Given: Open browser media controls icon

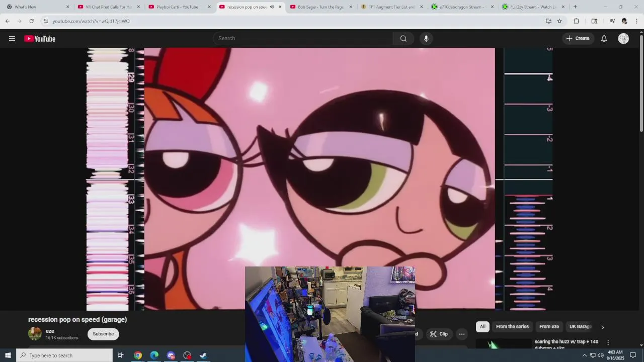Looking at the screenshot, I should (x=612, y=21).
